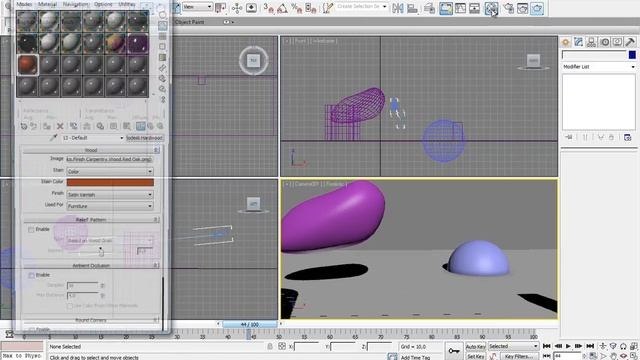Open Material Editor Material menu
Viewport: 640px width, 360px height.
click(47, 4)
